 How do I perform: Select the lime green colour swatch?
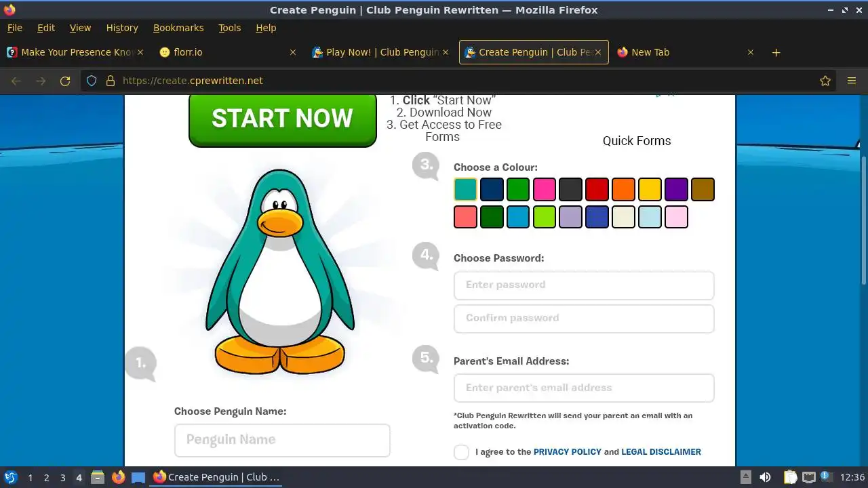(x=545, y=217)
